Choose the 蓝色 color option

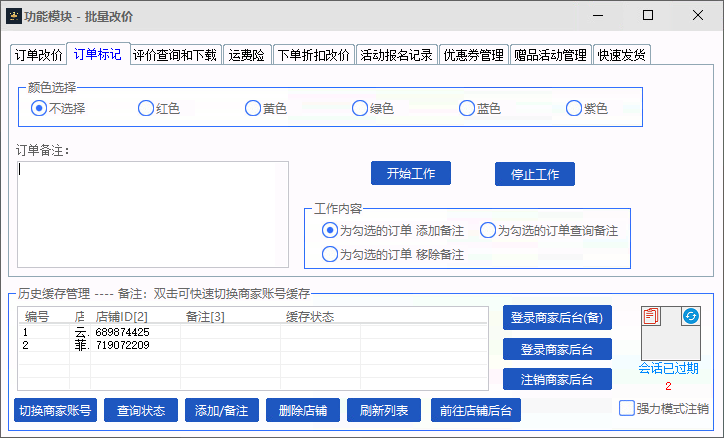point(468,108)
